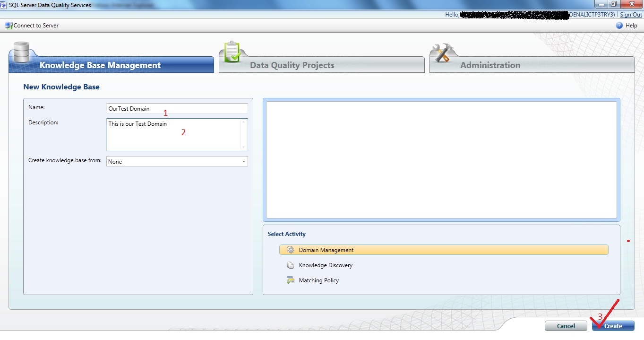Screen dimensions: 644x340
Task: Click the Cancel button
Action: [566, 326]
